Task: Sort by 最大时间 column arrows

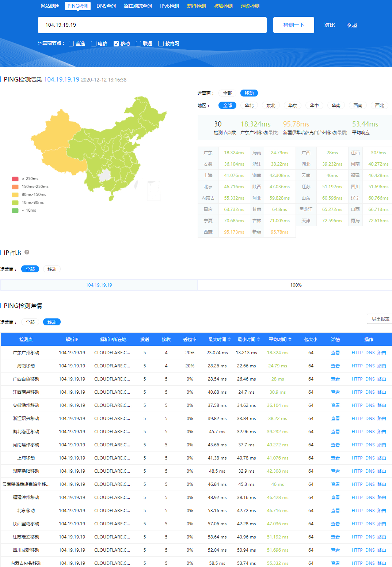Action: click(229, 340)
